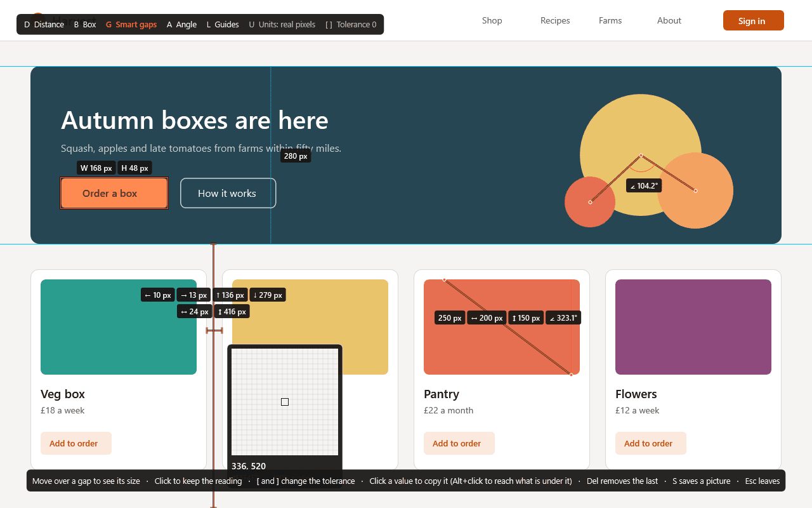Add the Veg box to order
Viewport: 812px width, 508px height.
pyautogui.click(x=76, y=443)
